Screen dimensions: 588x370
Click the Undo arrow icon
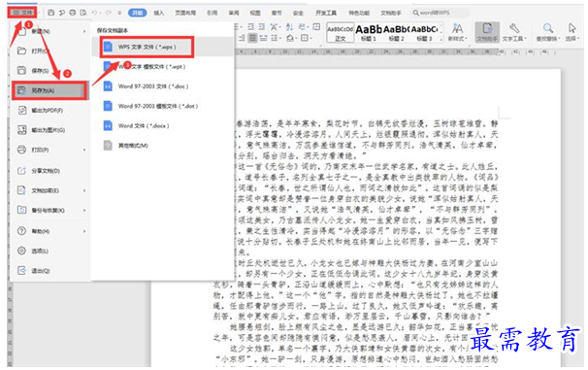click(x=94, y=13)
